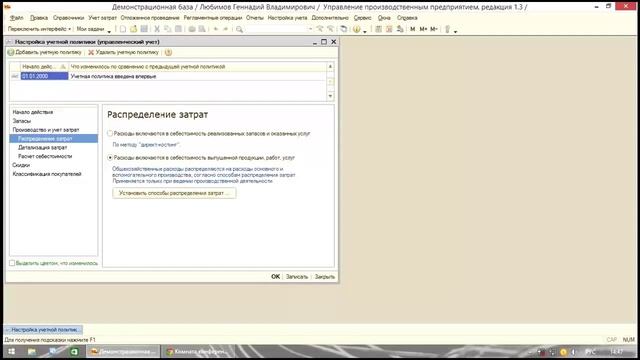Open the Windows Start button
The width and height of the screenshot is (640, 360).
[x=11, y=351]
